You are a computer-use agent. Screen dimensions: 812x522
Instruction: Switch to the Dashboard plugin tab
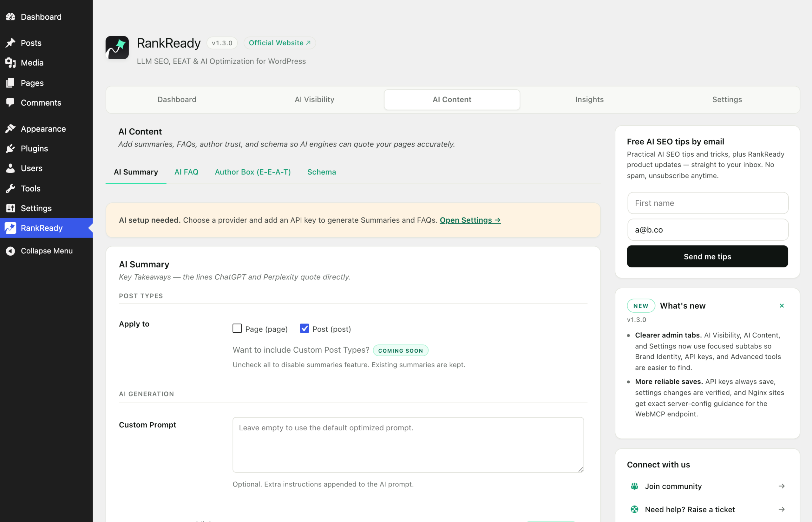pyautogui.click(x=177, y=100)
